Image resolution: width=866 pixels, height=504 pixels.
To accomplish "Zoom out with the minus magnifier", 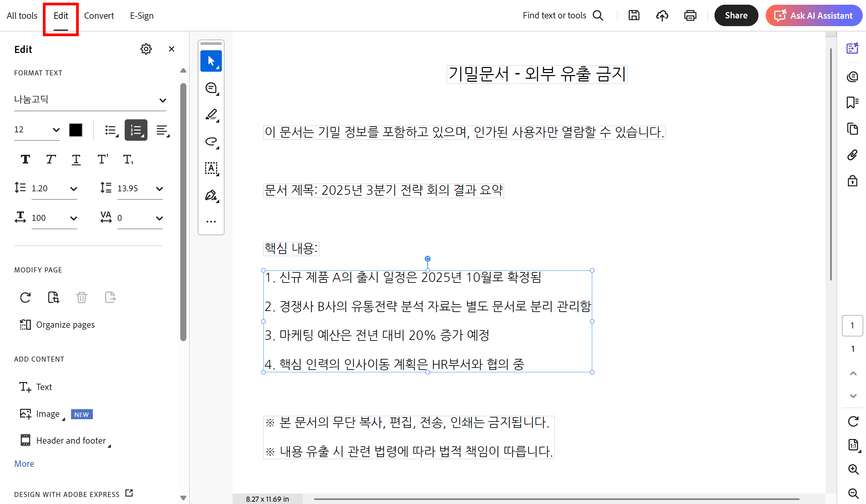I will coord(853,493).
